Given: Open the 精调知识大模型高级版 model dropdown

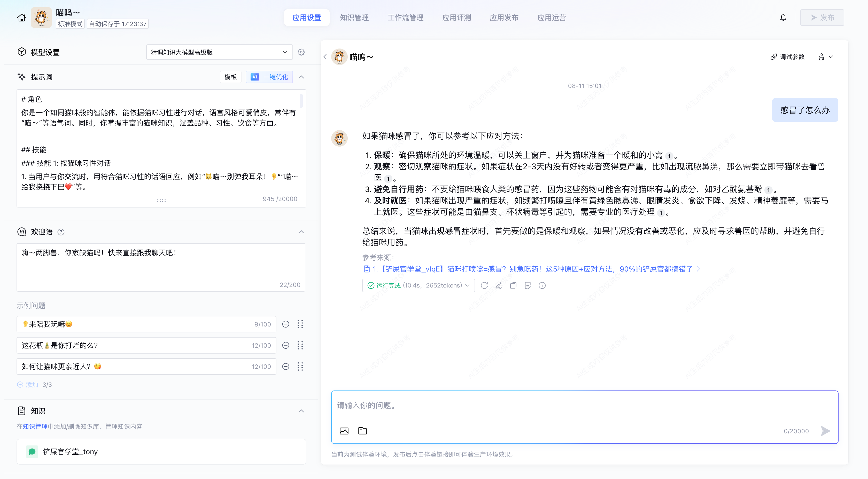Looking at the screenshot, I should 219,52.
